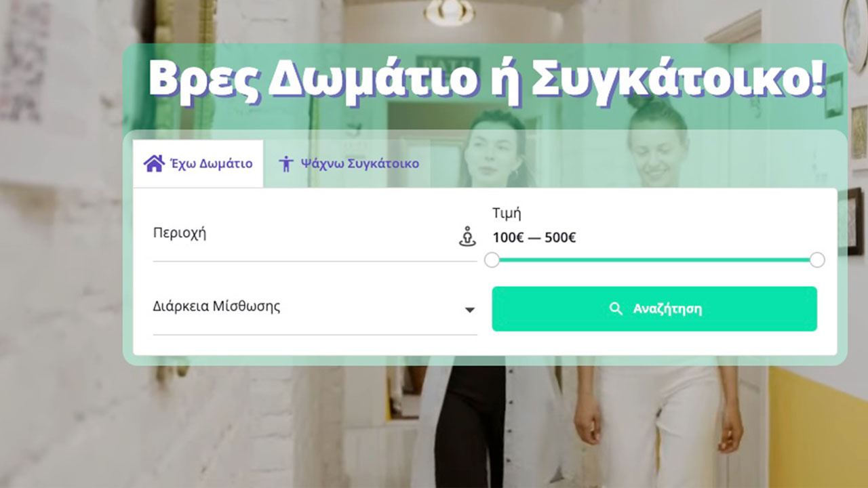Open the Διάρκεια Μίσθωσης dropdown arrow
The height and width of the screenshot is (488, 868).
click(469, 310)
